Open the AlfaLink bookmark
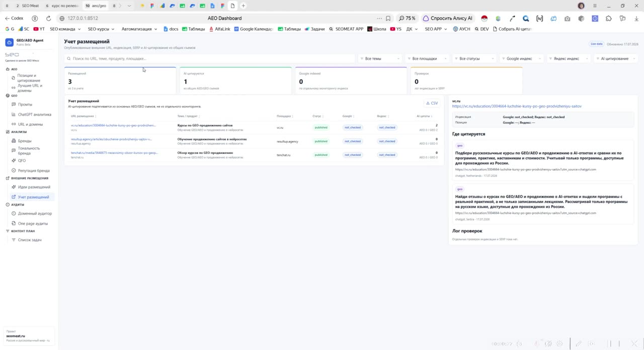The width and height of the screenshot is (644, 350). [x=219, y=29]
